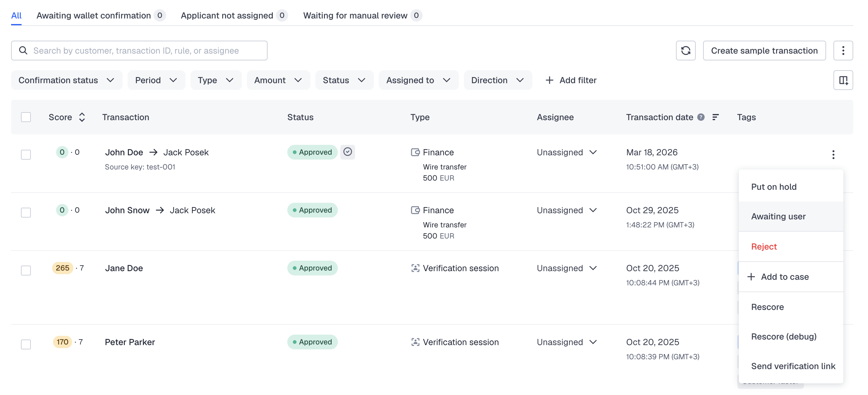
Task: Click the John Doe row's three-dot menu
Action: pyautogui.click(x=833, y=155)
